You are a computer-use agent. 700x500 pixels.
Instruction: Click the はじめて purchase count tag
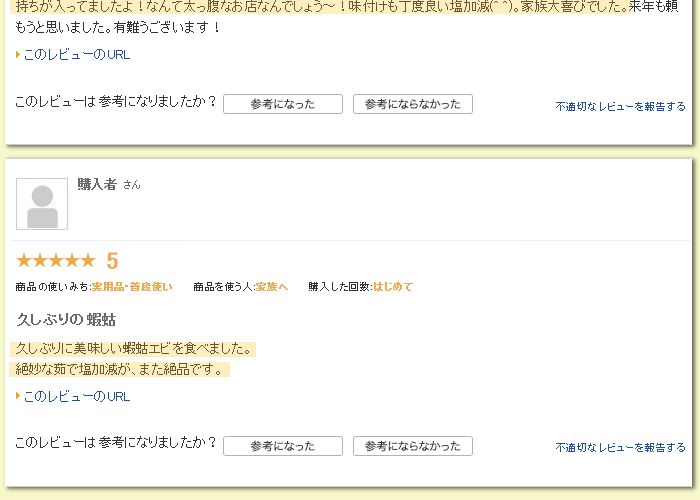tap(393, 287)
